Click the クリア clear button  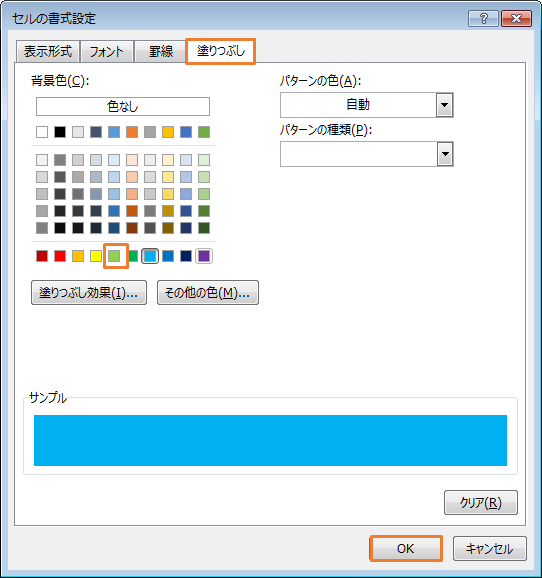click(x=481, y=502)
